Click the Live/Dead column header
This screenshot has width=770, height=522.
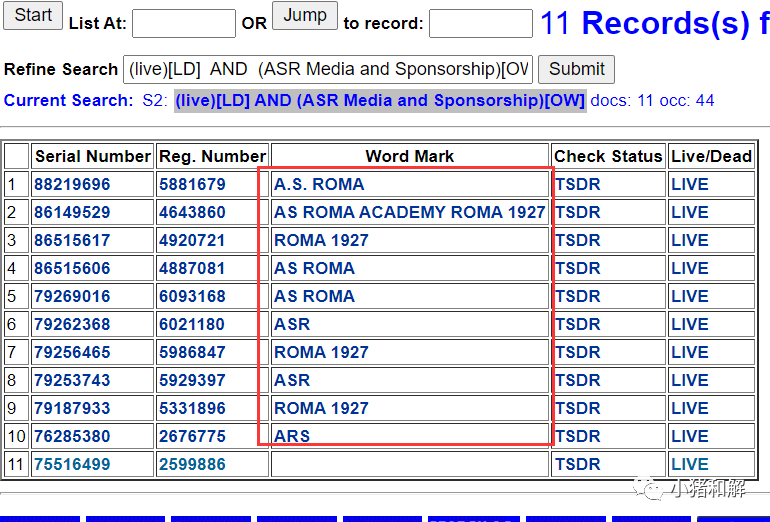click(x=712, y=156)
